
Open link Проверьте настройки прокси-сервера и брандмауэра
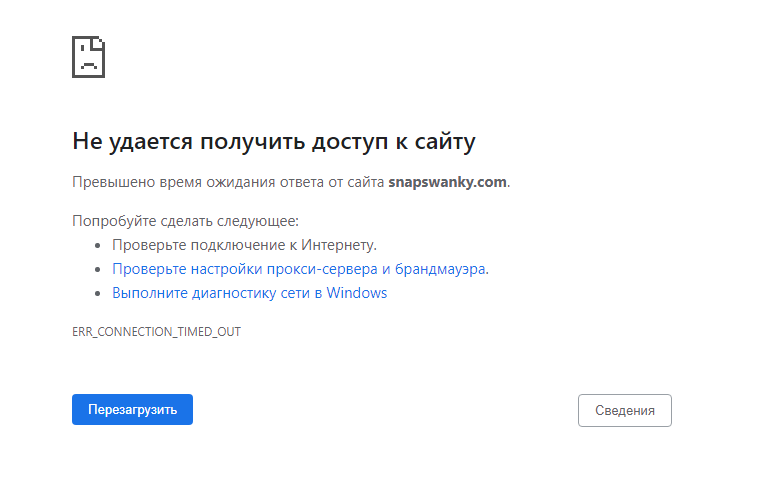299,269
